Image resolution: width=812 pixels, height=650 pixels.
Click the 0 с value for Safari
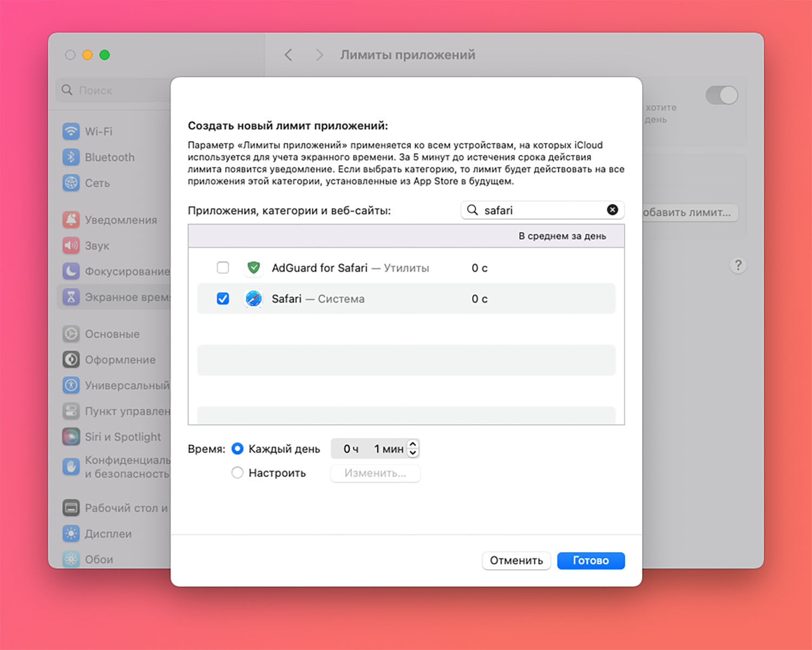479,298
